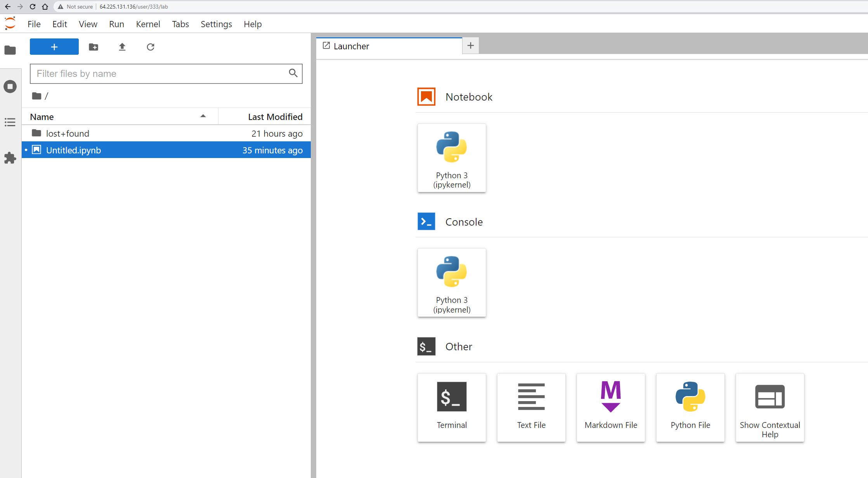Image resolution: width=868 pixels, height=478 pixels.
Task: Open the Settings menu
Action: [216, 24]
